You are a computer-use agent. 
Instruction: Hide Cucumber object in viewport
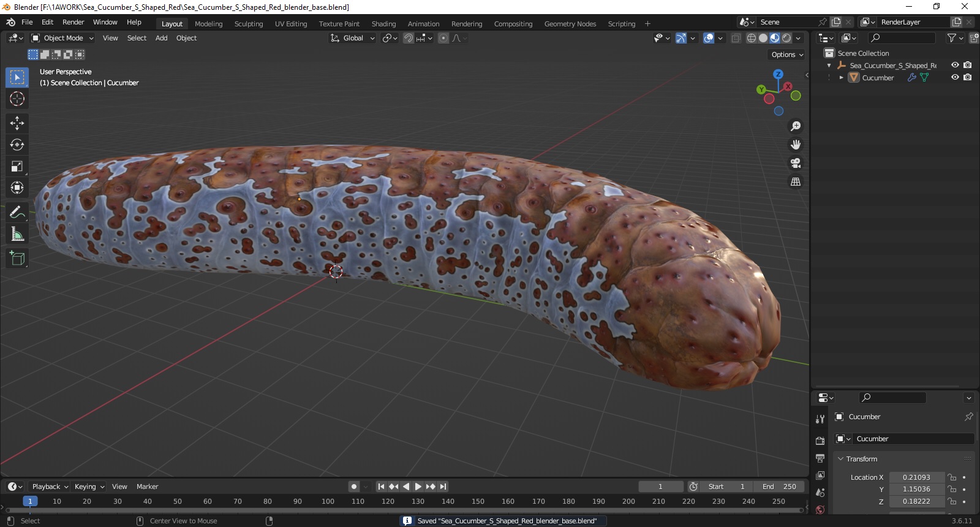955,77
